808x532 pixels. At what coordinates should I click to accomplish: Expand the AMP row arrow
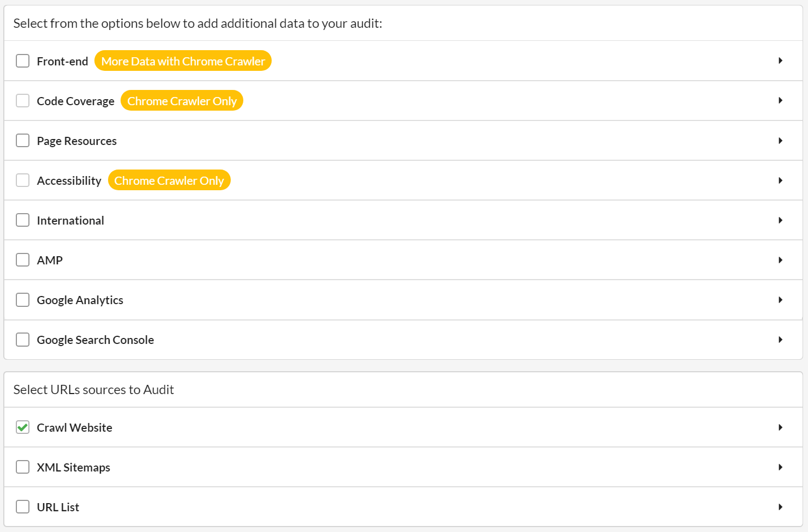[x=781, y=260]
